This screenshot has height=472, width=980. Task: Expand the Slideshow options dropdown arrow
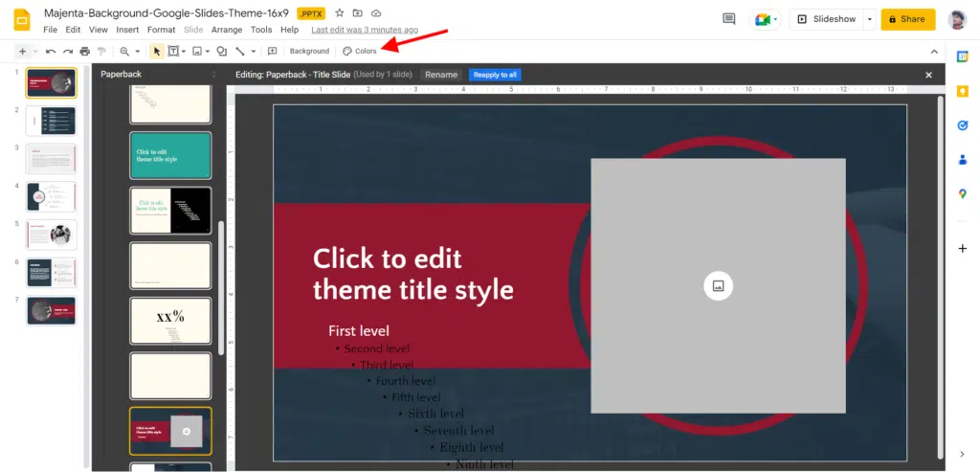(x=869, y=19)
